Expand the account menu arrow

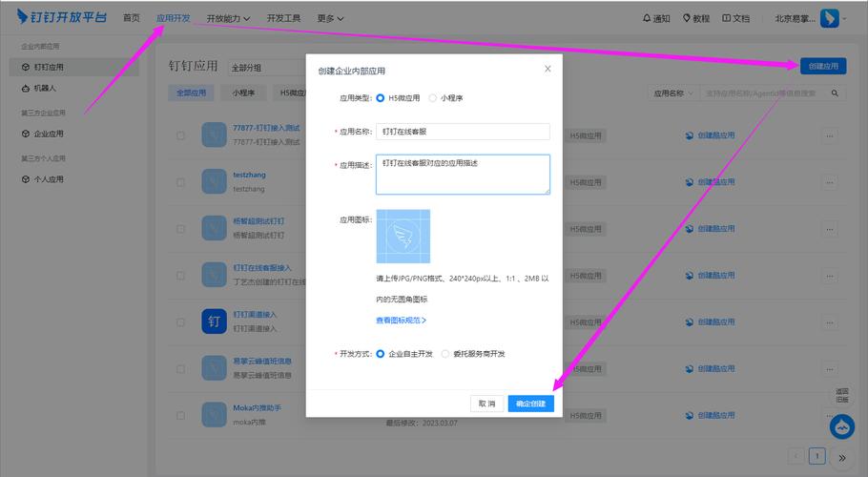tap(845, 18)
